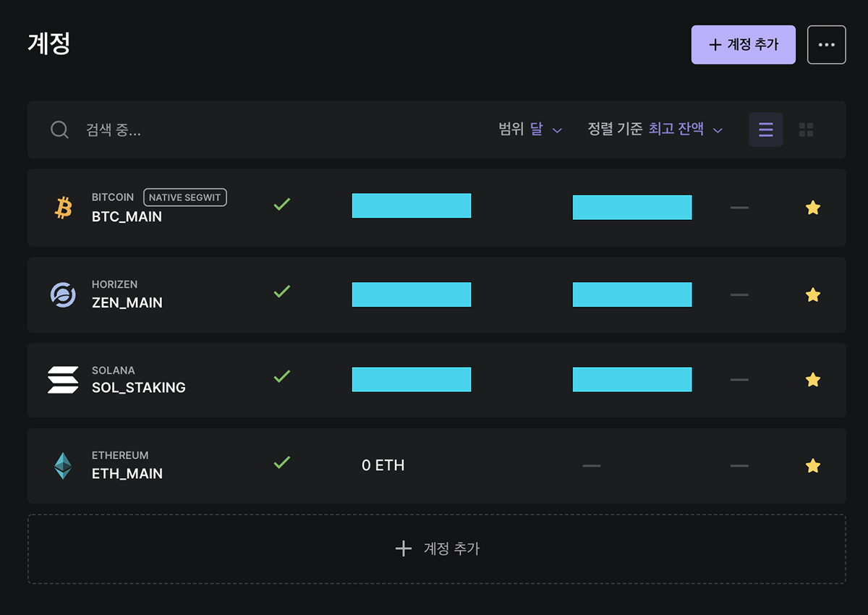Click the Horizen coin icon

click(x=63, y=294)
